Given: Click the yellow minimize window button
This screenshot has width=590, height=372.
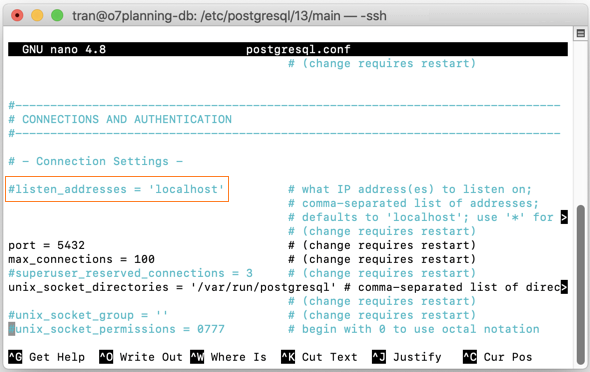Looking at the screenshot, I should [x=37, y=15].
